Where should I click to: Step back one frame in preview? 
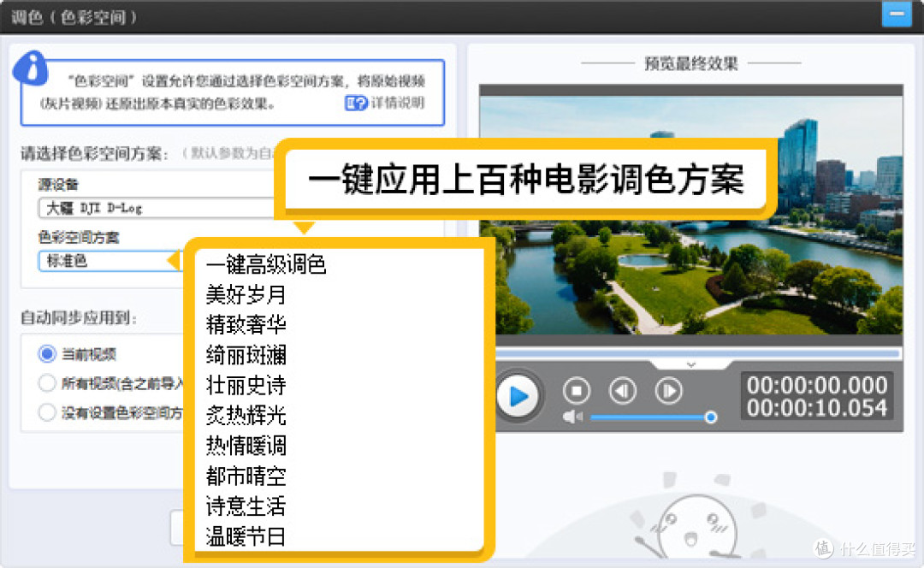point(622,391)
